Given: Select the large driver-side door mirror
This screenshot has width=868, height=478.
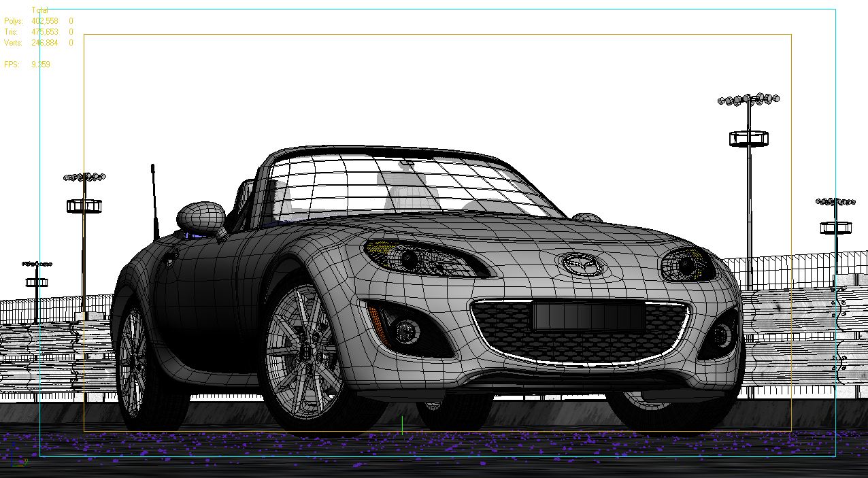Looking at the screenshot, I should coord(201,217).
